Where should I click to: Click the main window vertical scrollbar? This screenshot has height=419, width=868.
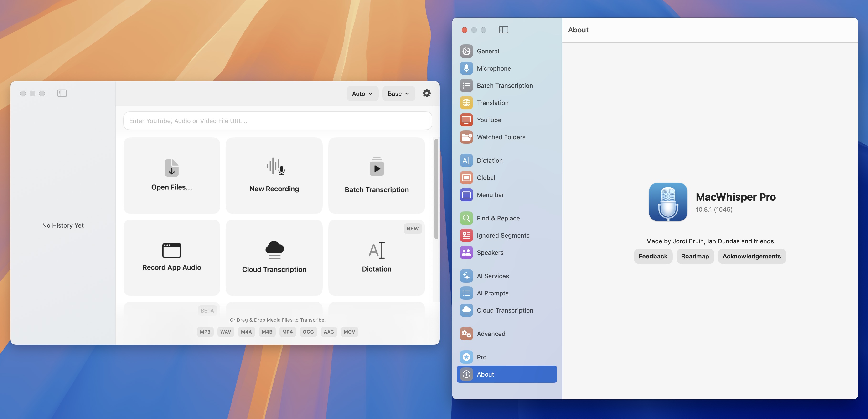pyautogui.click(x=436, y=189)
